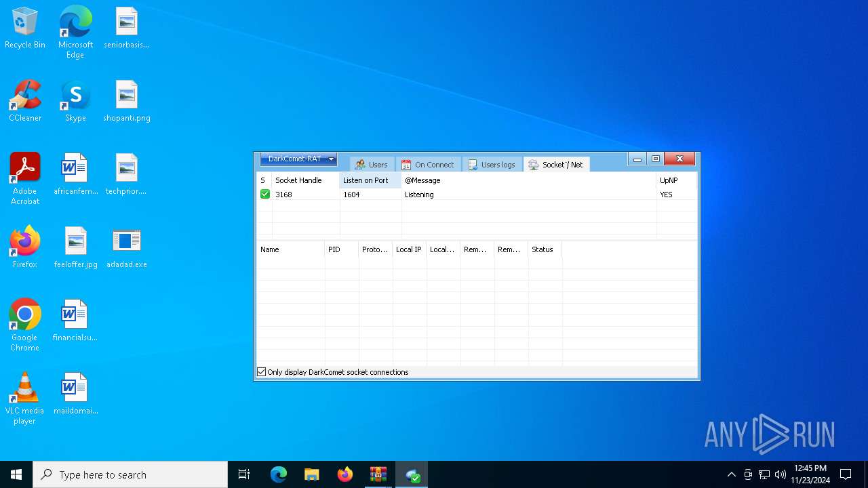Screen dimensions: 868x488
Task: Select the Firefox desktop shortcut
Action: [x=25, y=248]
